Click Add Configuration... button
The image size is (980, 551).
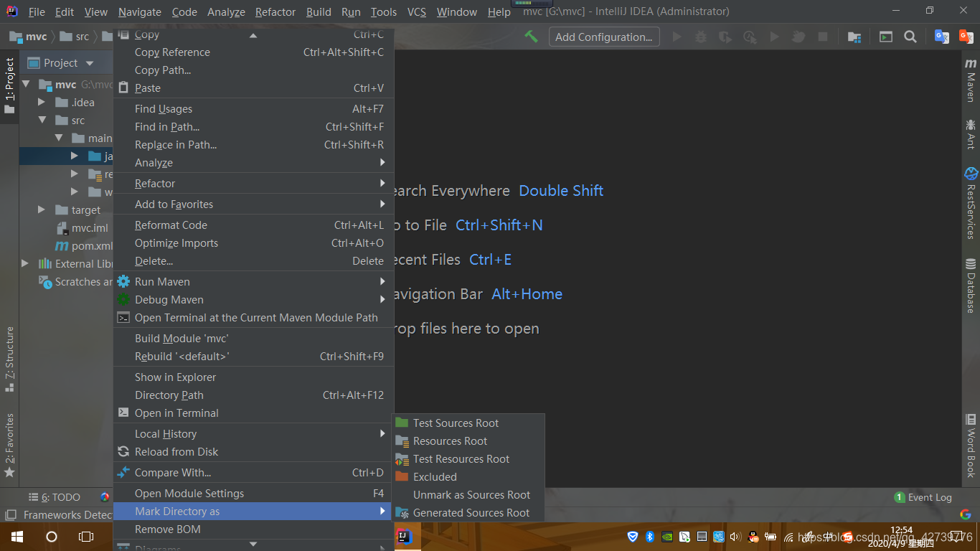[604, 37]
